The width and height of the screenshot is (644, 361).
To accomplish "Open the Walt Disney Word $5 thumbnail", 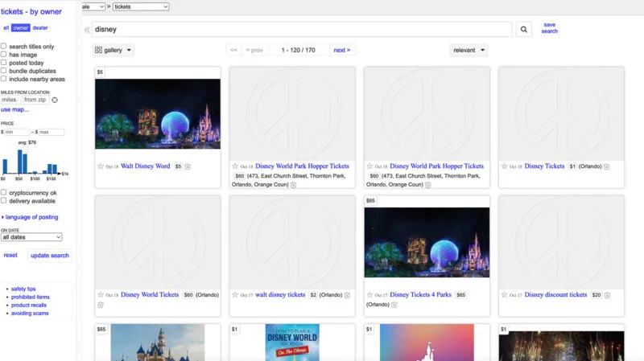I will [158, 113].
